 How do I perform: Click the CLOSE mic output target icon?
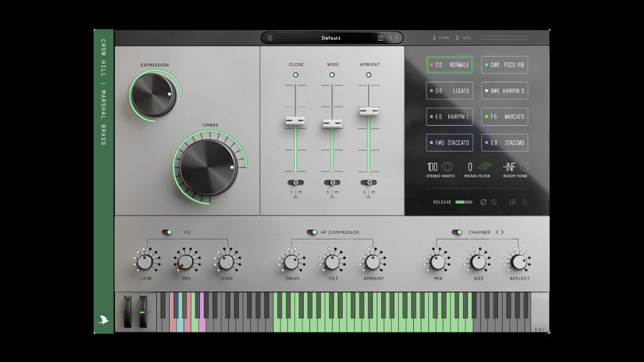tap(296, 197)
